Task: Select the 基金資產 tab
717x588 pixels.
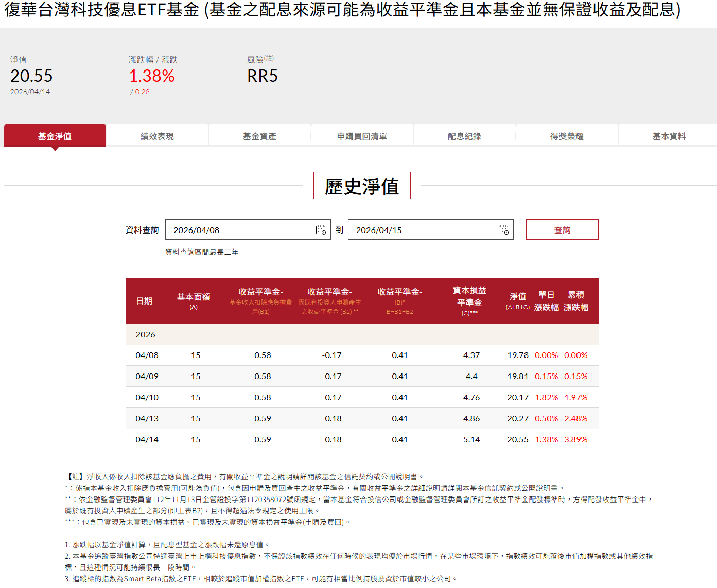Action: (259, 136)
